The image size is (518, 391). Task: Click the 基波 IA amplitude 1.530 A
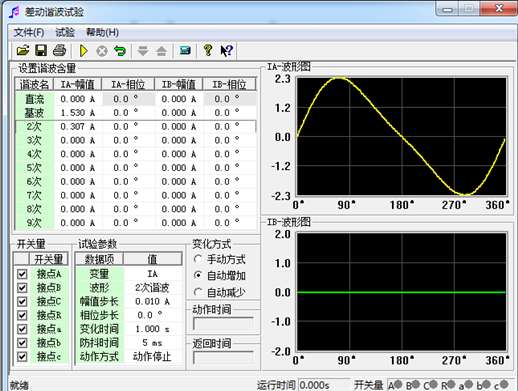pyautogui.click(x=78, y=113)
